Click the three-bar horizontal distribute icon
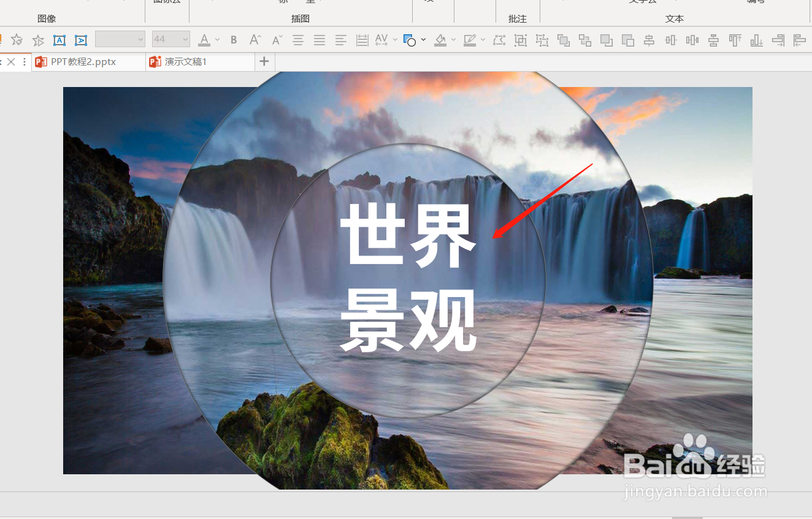 692,40
